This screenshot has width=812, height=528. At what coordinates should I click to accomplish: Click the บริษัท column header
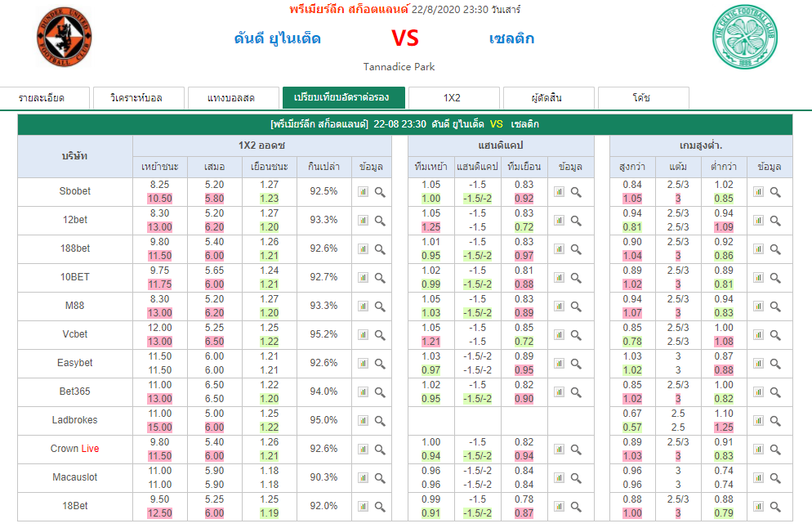[x=75, y=156]
